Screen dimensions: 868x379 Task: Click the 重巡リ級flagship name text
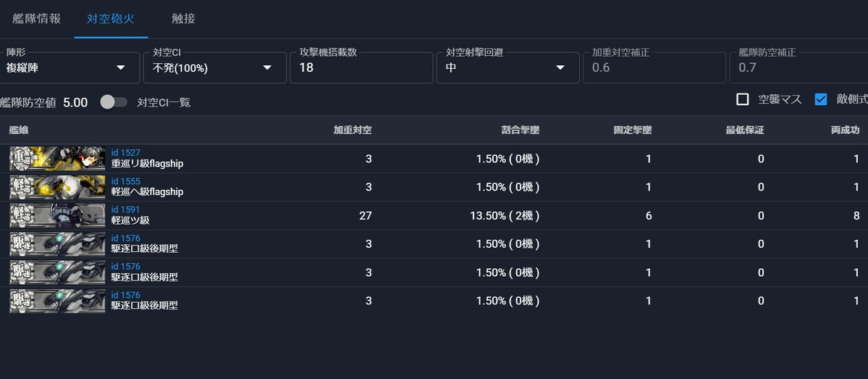click(147, 164)
